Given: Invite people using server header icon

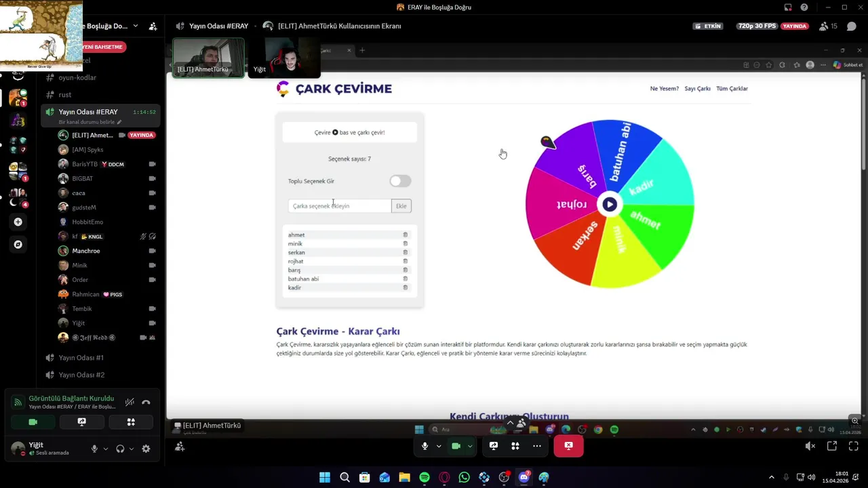Looking at the screenshot, I should [x=153, y=26].
